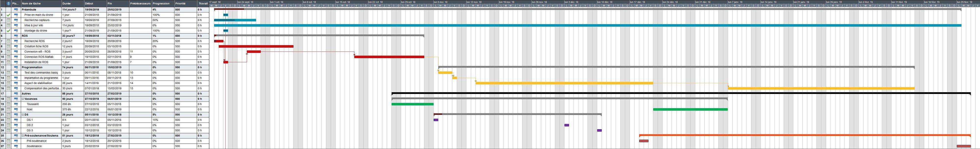Select the purple DS 2 bar in the chart
The width and height of the screenshot is (980, 149).
[566, 125]
